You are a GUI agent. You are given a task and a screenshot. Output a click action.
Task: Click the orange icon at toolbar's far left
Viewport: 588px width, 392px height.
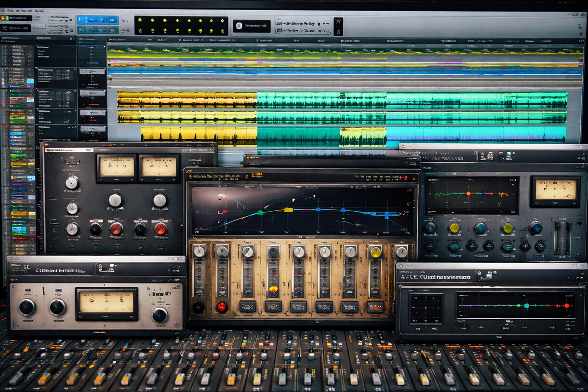click(x=3, y=18)
